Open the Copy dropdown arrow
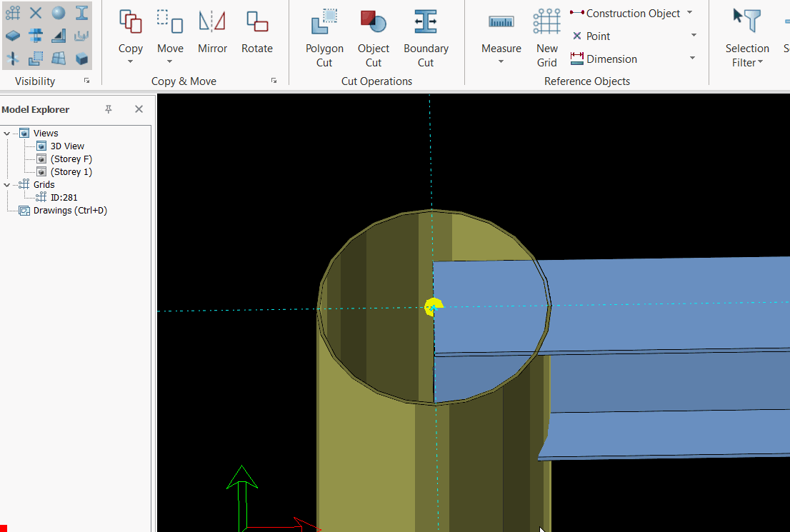Viewport: 790px width, 532px height. tap(131, 62)
